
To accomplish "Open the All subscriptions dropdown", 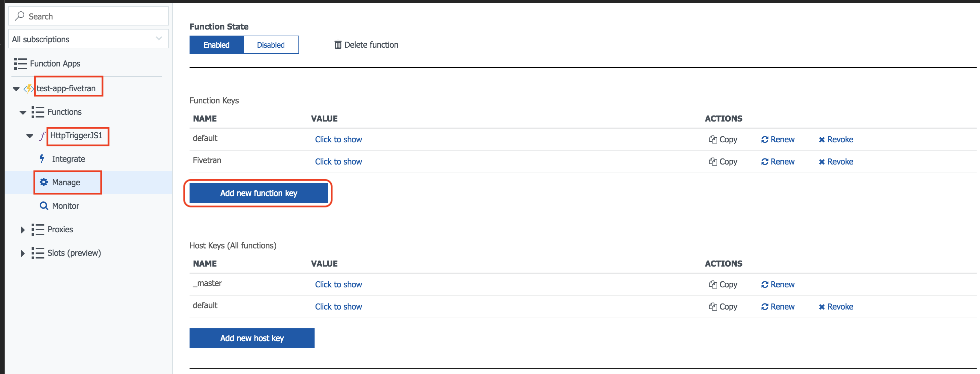I will click(88, 39).
